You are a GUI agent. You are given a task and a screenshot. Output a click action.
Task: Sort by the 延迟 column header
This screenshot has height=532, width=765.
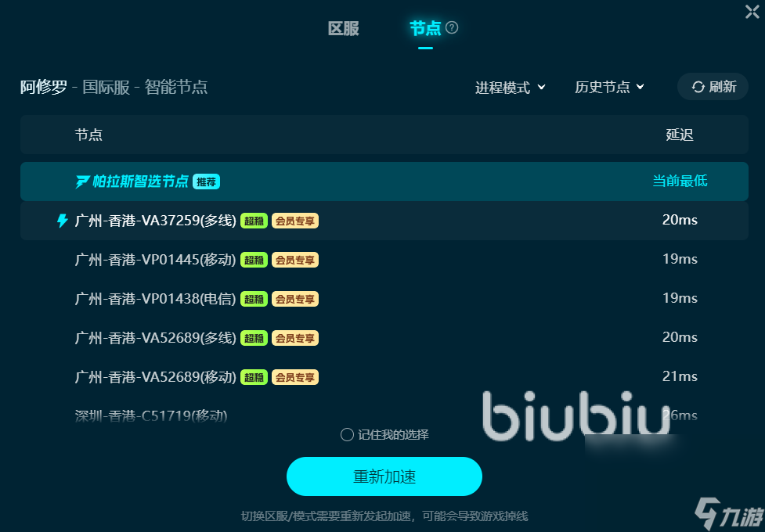point(680,135)
